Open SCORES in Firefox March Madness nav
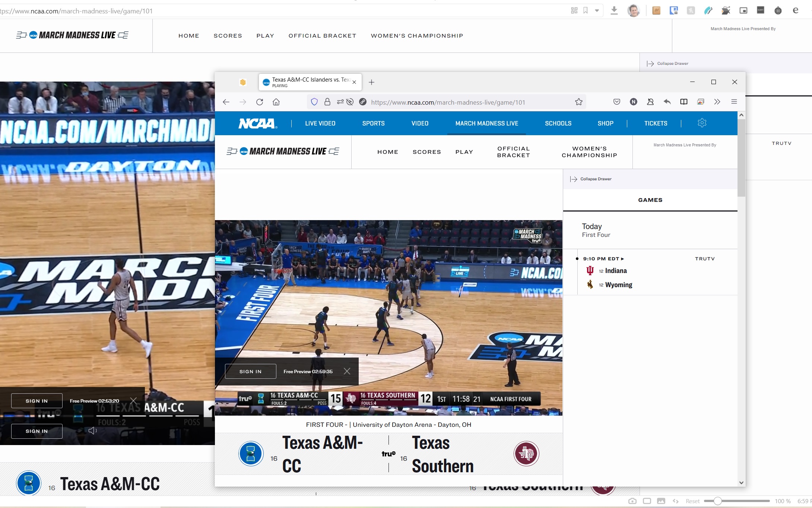812x508 pixels. click(427, 152)
